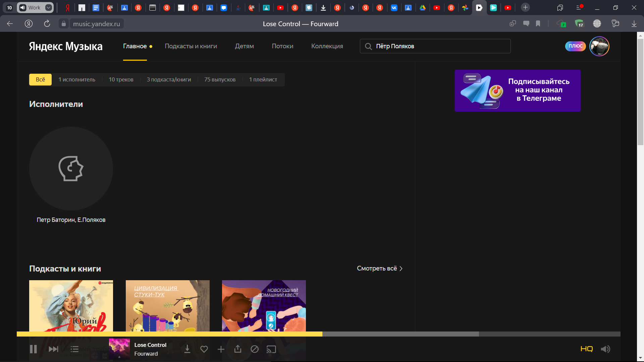Viewport: 644px width, 362px height.
Task: Open cast to device icon
Action: tap(271, 349)
